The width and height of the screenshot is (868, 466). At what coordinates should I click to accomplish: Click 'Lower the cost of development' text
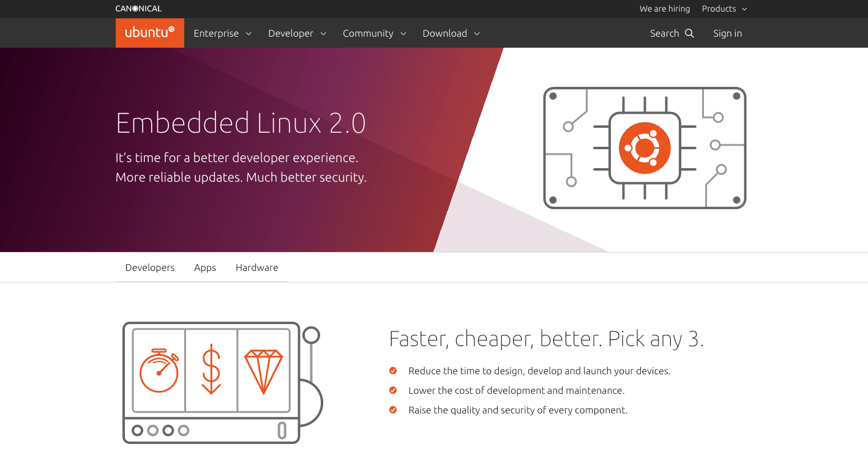pos(517,390)
